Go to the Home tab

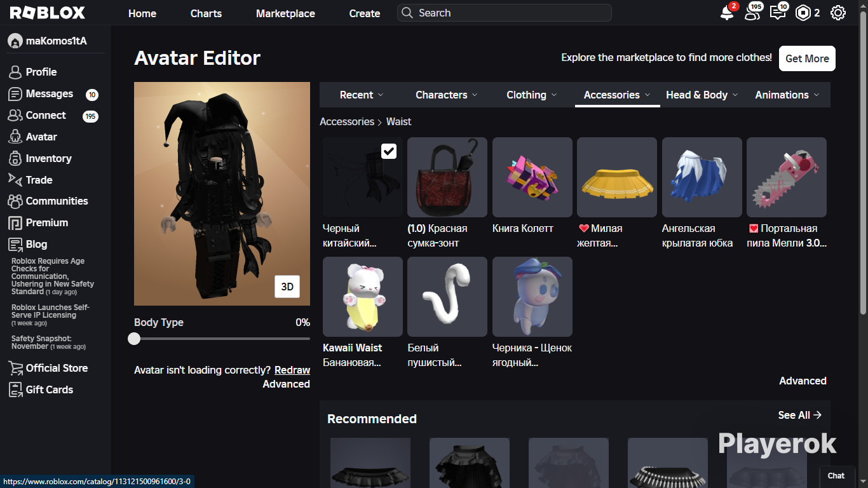(x=142, y=13)
